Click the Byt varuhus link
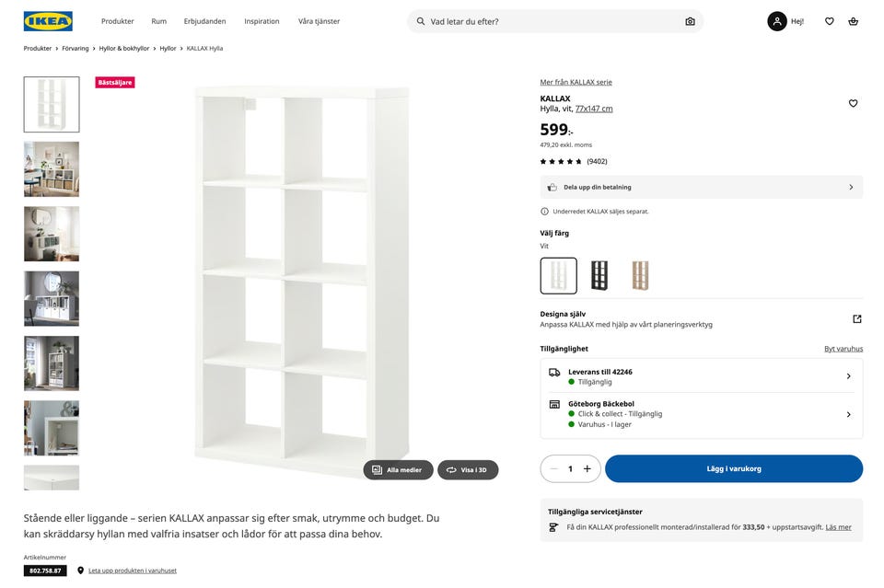 pos(843,349)
